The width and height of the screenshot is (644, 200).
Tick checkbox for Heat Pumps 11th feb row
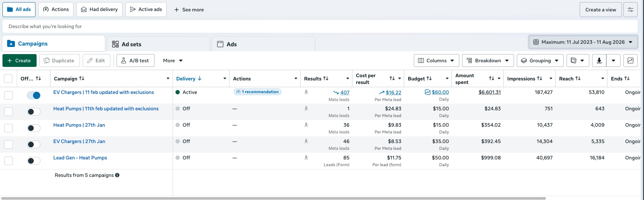click(x=9, y=112)
